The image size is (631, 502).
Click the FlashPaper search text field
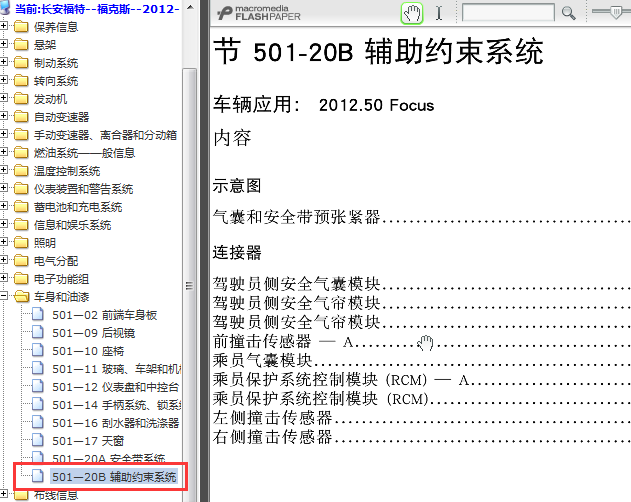coord(508,12)
